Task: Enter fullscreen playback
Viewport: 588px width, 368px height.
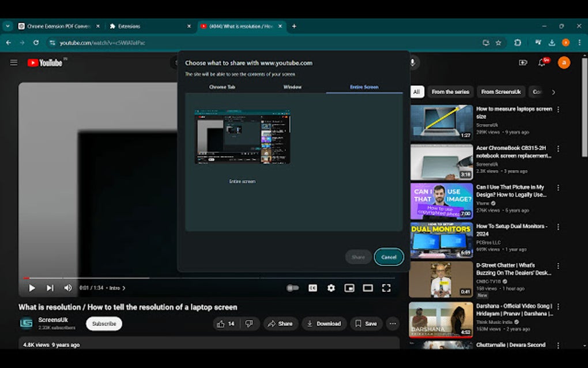Action: pyautogui.click(x=387, y=287)
